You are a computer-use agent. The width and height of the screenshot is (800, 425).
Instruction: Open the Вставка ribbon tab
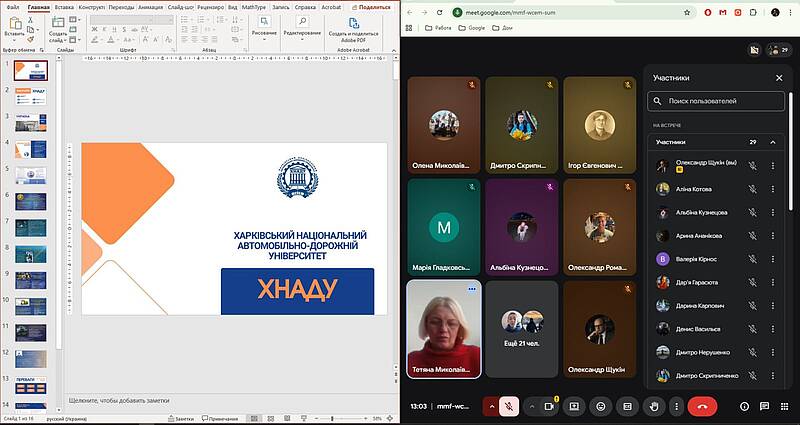[x=64, y=6]
